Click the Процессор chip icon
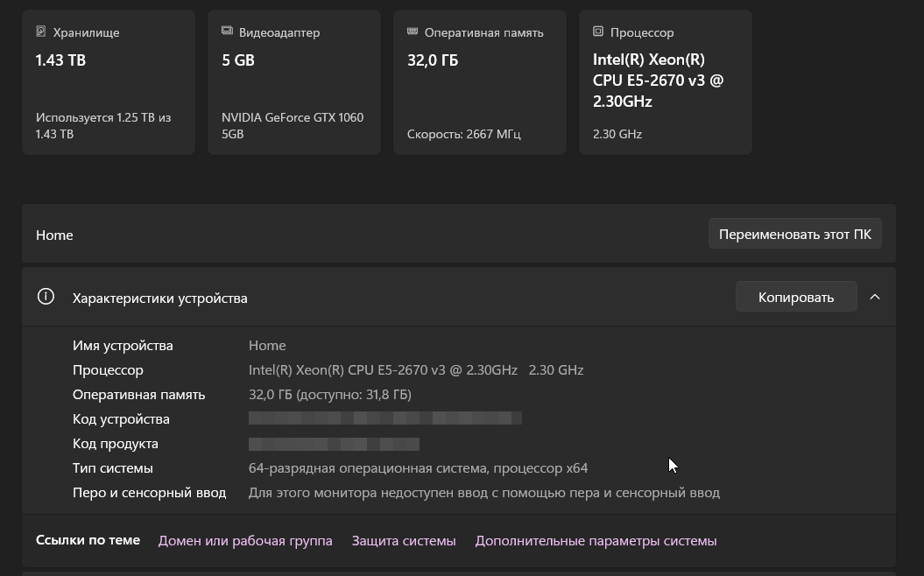The height and width of the screenshot is (576, 924). [598, 32]
